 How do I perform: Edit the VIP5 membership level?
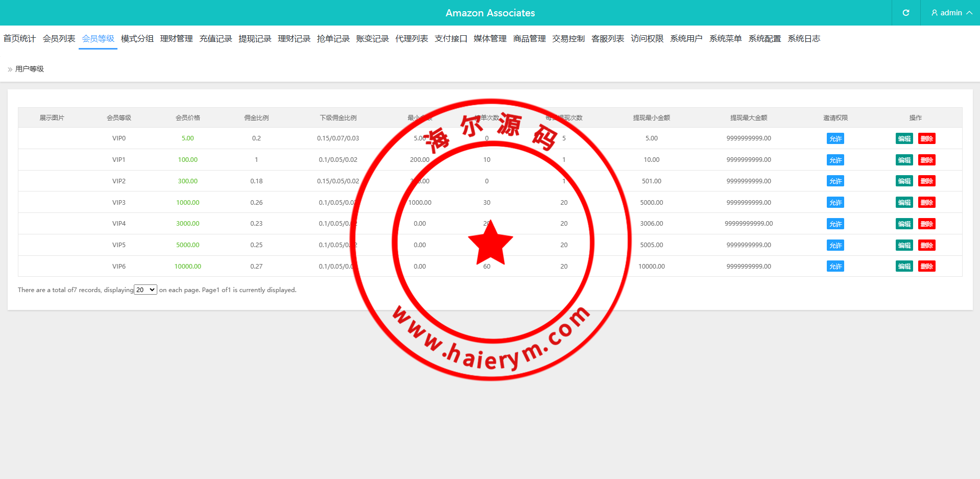(904, 246)
